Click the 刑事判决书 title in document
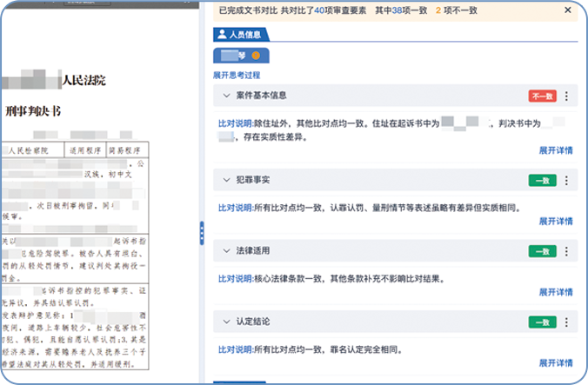This screenshot has height=385, width=588. 33,111
